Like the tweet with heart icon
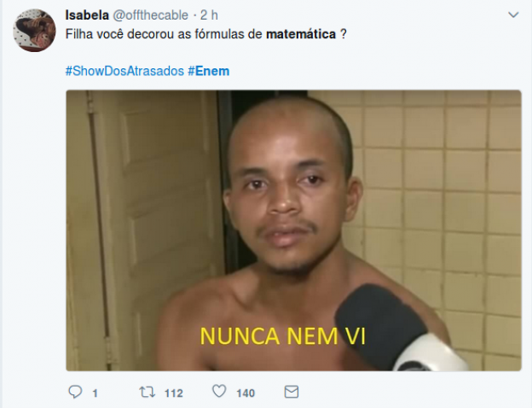 219,392
